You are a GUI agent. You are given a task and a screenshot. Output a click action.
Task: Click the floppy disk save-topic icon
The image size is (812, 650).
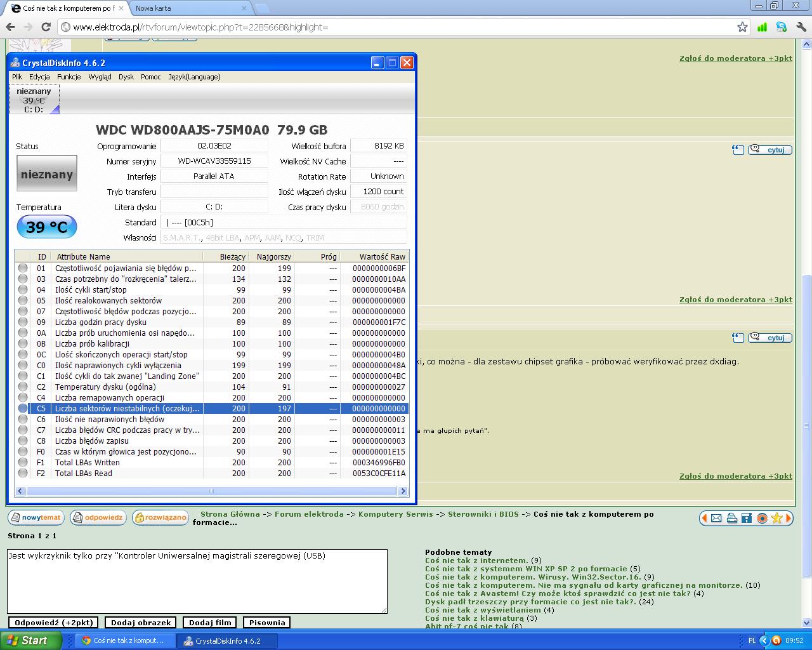pos(747,518)
